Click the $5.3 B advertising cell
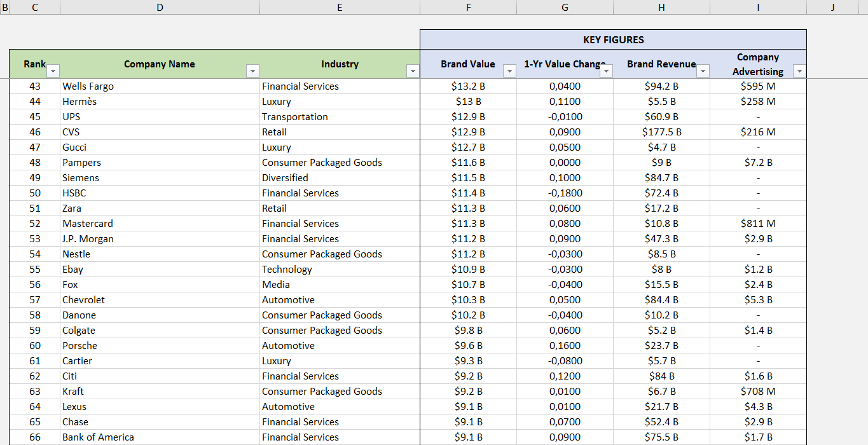The width and height of the screenshot is (868, 445). [x=758, y=300]
